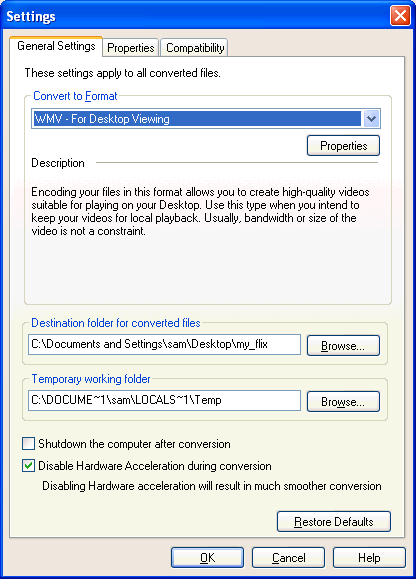
Task: Switch to the Properties tab
Action: coord(131,48)
